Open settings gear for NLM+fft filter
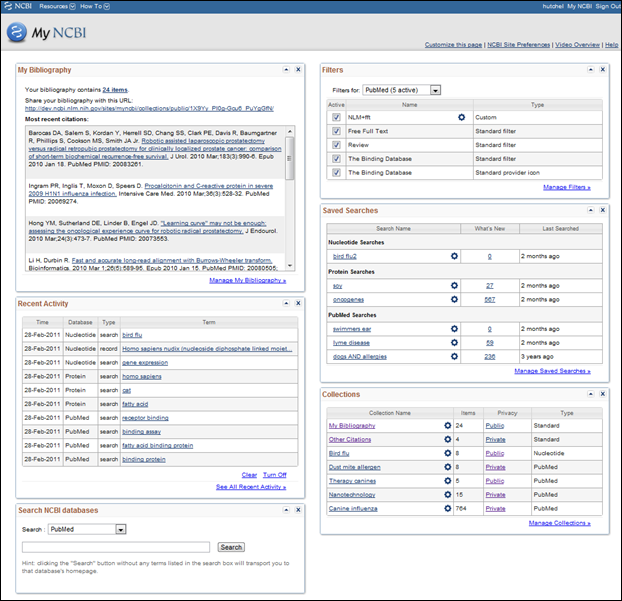The width and height of the screenshot is (622, 601). tap(461, 117)
